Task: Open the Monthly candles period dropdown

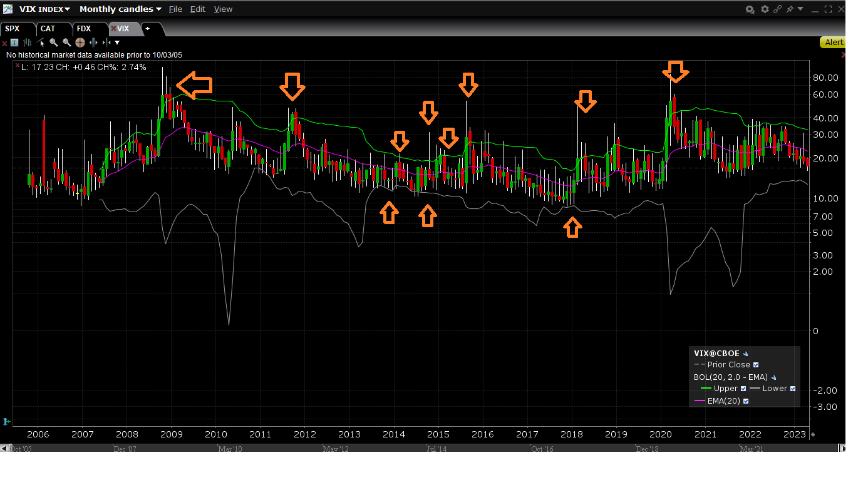Action: [x=120, y=9]
